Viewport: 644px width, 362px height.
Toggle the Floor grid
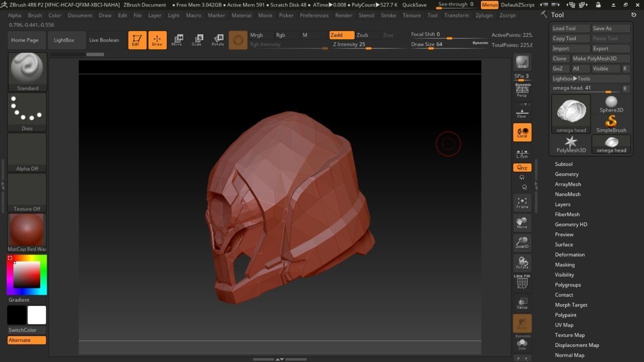[x=522, y=112]
